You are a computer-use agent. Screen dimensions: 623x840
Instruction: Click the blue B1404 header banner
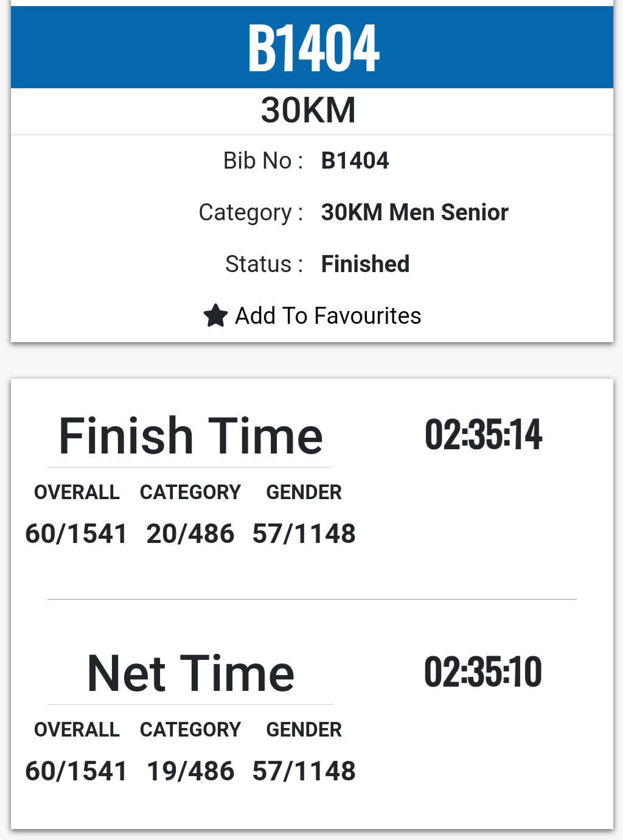312,47
